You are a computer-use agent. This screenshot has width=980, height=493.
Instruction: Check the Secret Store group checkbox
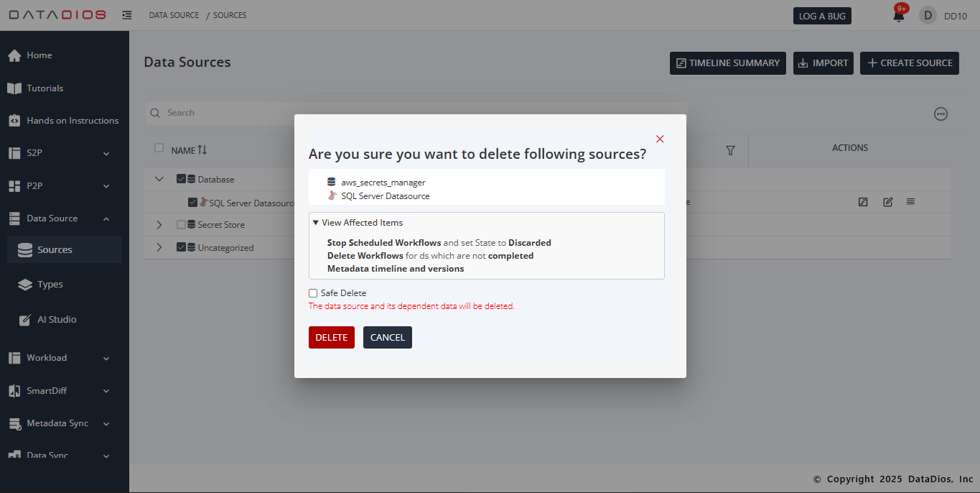[181, 225]
